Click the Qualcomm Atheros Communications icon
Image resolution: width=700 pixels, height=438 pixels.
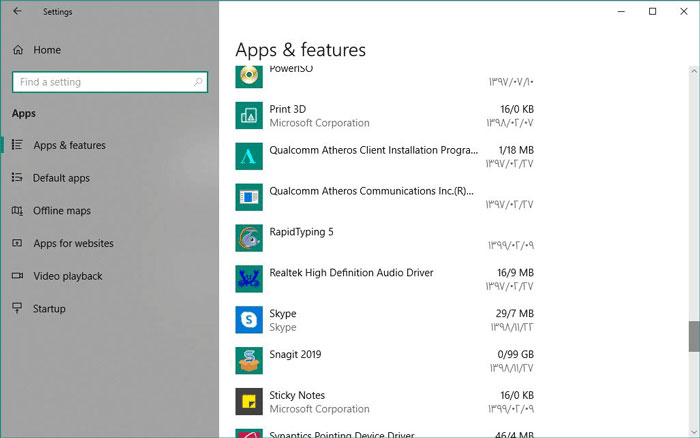pos(249,197)
